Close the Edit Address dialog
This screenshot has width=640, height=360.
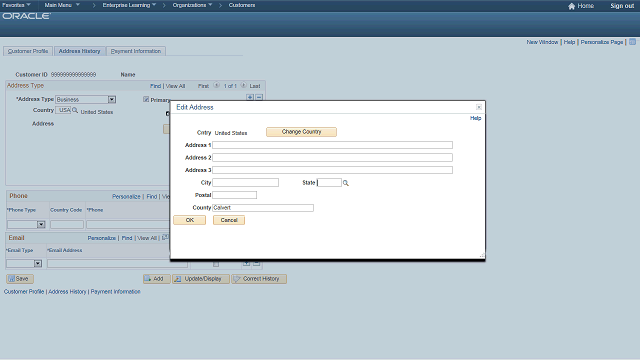pyautogui.click(x=479, y=107)
